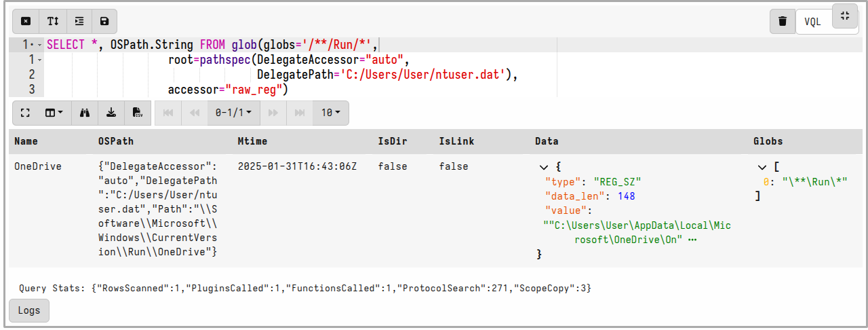This screenshot has width=868, height=330.
Task: Click the Mtime column header
Action: 253,141
